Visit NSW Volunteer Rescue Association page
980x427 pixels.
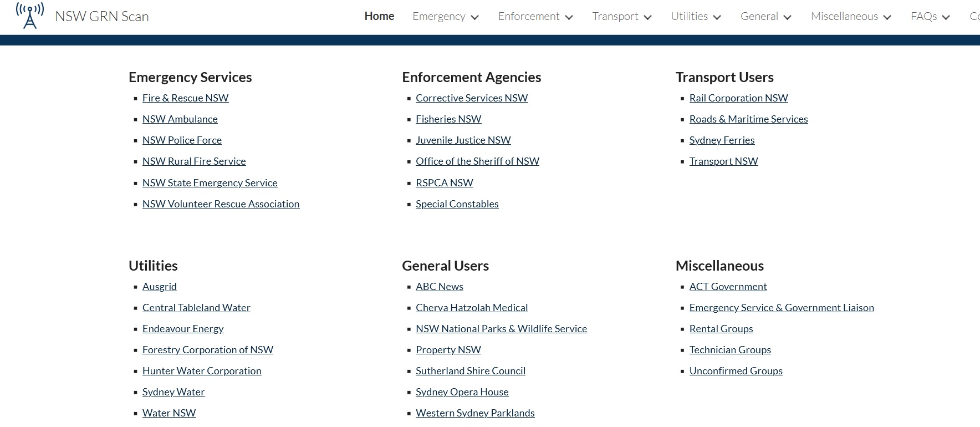click(221, 204)
